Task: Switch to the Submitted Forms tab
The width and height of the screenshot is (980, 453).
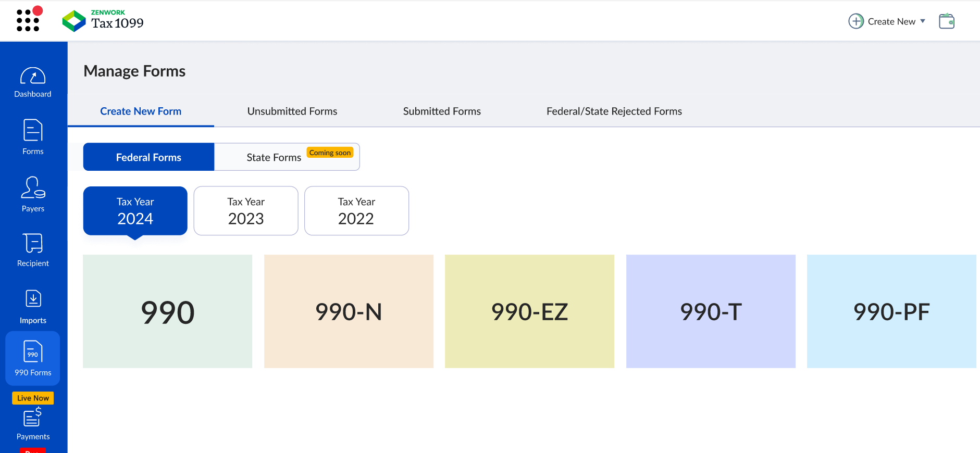Action: coord(441,111)
